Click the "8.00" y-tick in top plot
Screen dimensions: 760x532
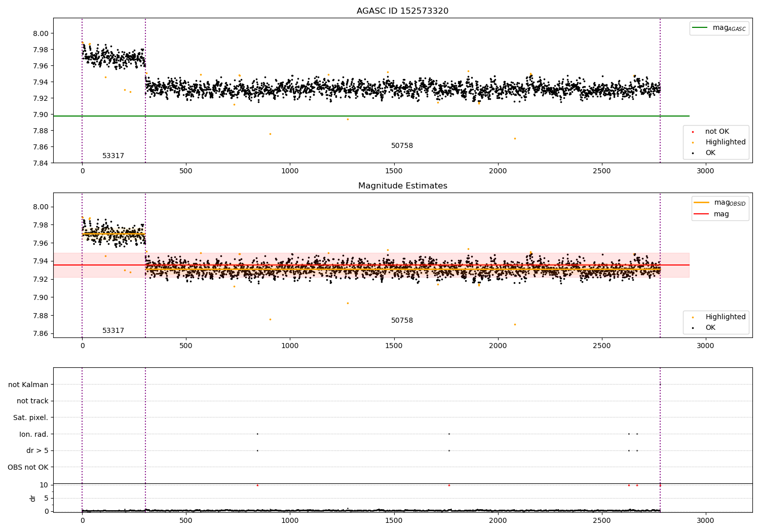click(x=41, y=33)
